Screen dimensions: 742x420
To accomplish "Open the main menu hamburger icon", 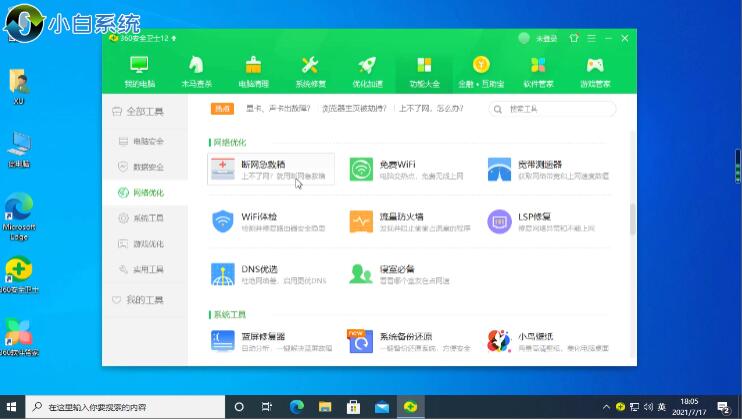I will pyautogui.click(x=590, y=38).
